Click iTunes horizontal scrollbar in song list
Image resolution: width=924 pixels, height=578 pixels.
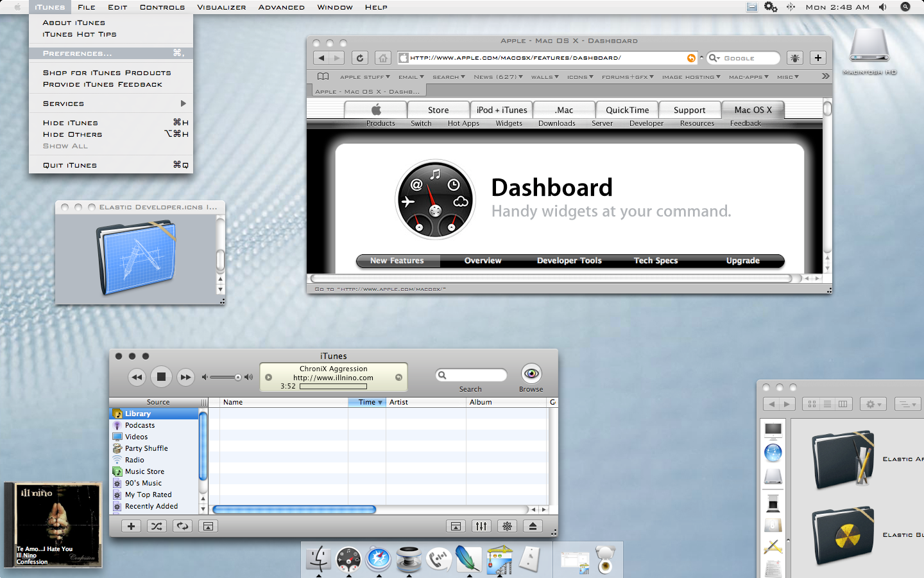(294, 510)
